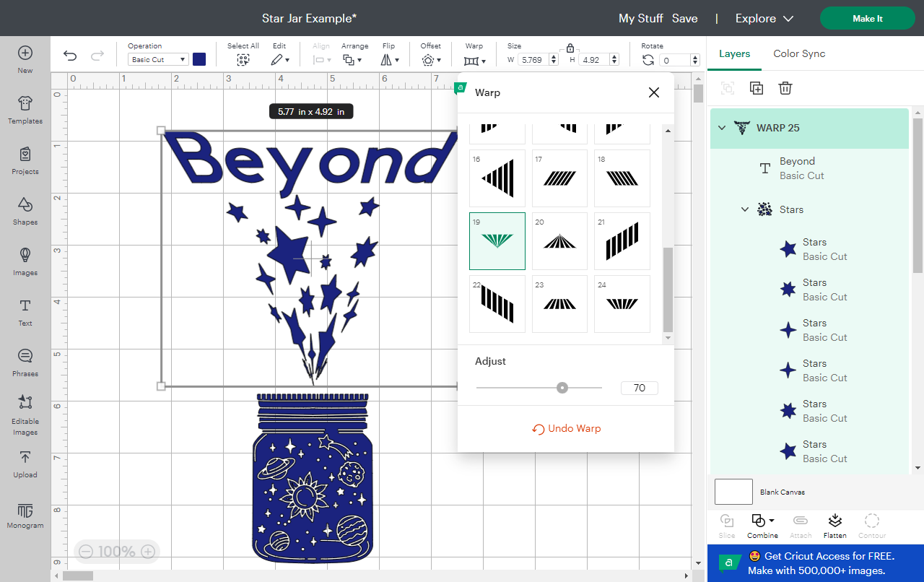Viewport: 924px width, 582px height.
Task: Click the Upload icon
Action: [25, 466]
